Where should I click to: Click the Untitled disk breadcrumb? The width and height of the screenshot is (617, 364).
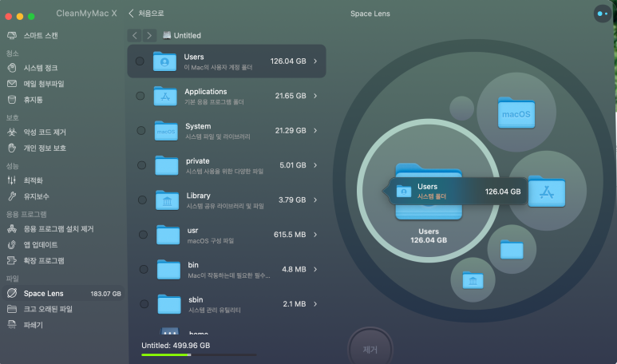click(x=182, y=35)
